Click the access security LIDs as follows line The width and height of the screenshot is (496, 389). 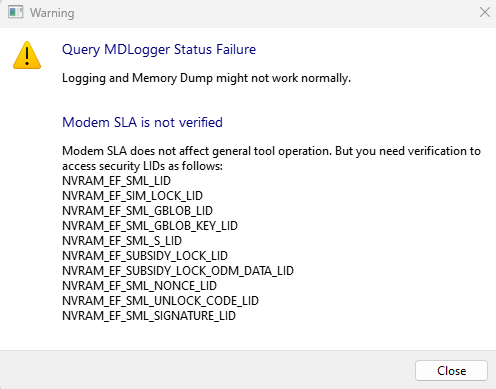(x=142, y=166)
